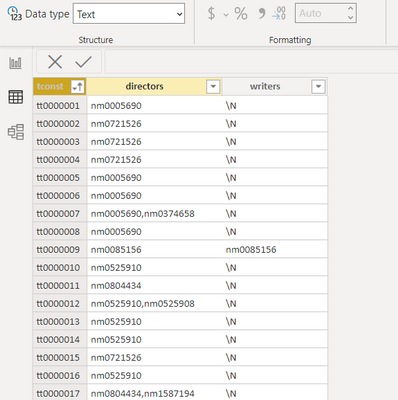
Task: Select cell tt0000005
Action: 60,178
